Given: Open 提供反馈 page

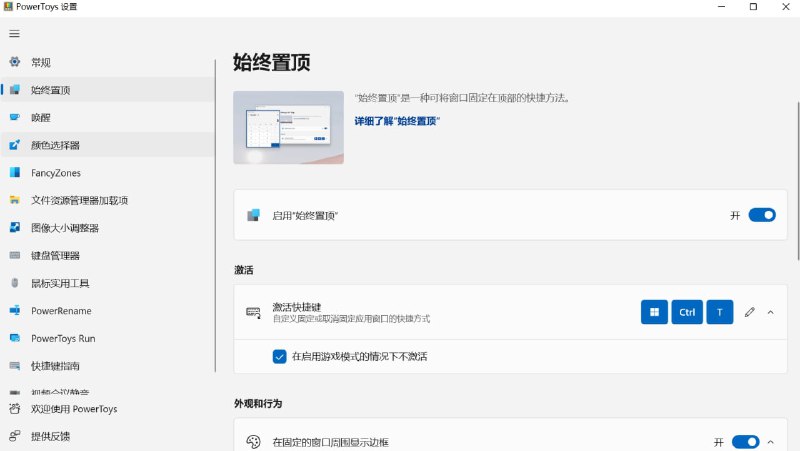Looking at the screenshot, I should [x=107, y=436].
